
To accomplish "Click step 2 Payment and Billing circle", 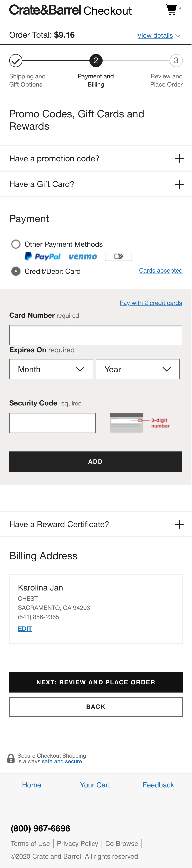I will coord(96,61).
